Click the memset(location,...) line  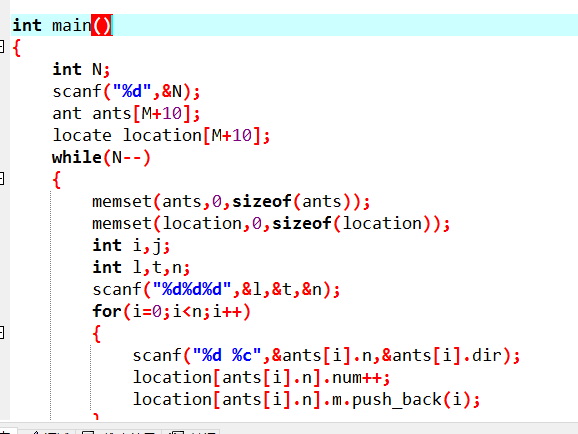pyautogui.click(x=271, y=224)
